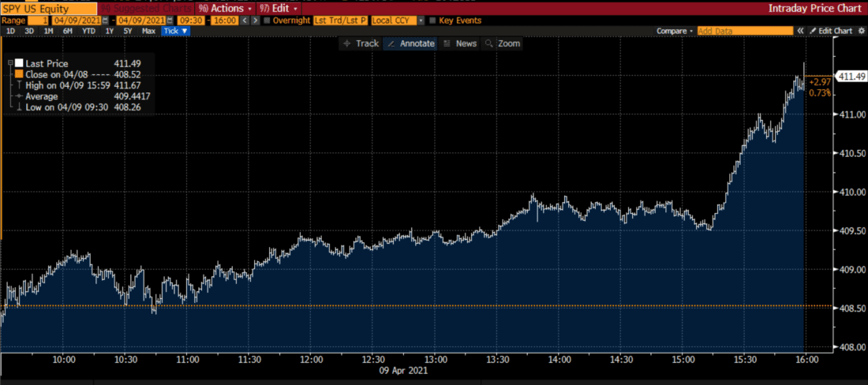Click the double-chevron collapse icon beside Add Data
Screen dimensions: 868x385
pyautogui.click(x=800, y=31)
